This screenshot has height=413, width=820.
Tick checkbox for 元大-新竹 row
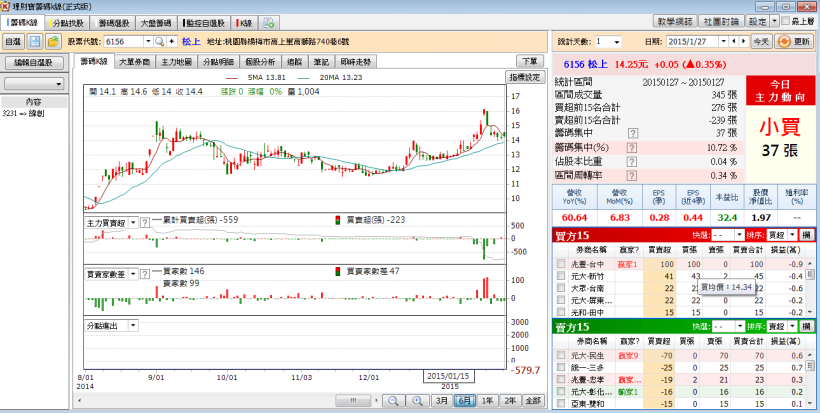tap(561, 276)
